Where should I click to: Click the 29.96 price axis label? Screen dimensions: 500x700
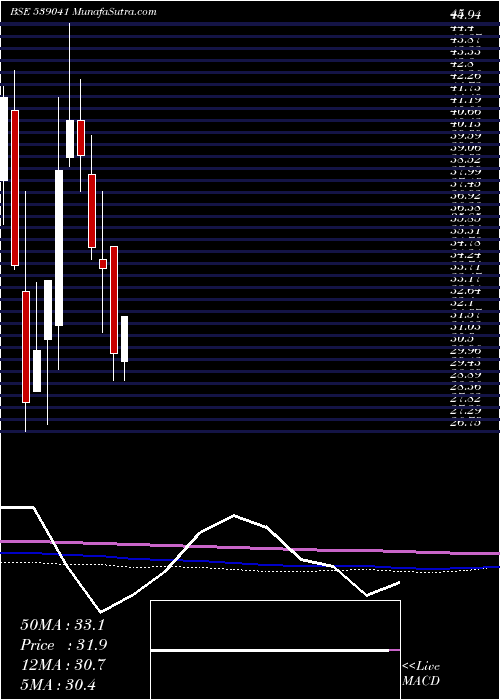(x=466, y=351)
